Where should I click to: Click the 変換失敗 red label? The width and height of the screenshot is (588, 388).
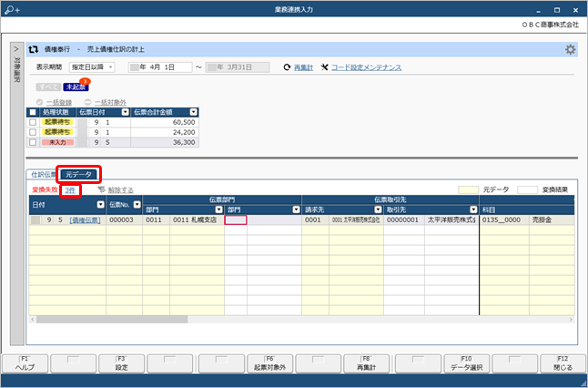click(x=45, y=190)
